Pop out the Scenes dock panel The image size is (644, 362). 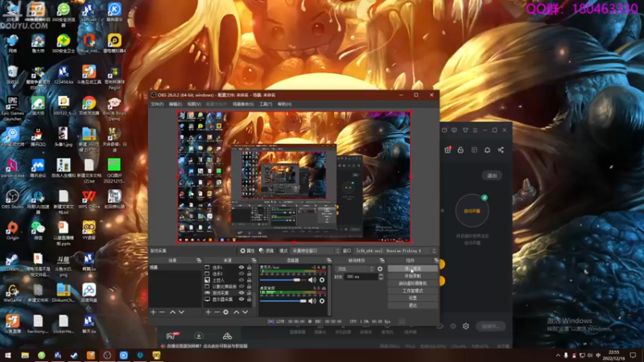click(199, 260)
